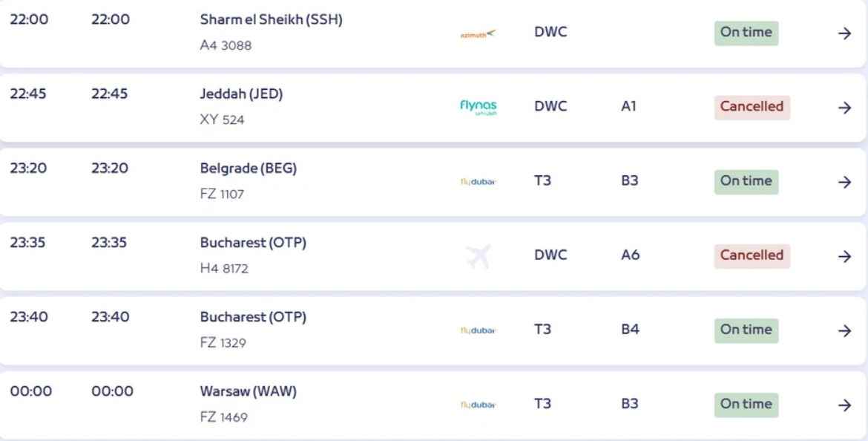Click the flynas airline logo
The height and width of the screenshot is (441, 868).
click(x=478, y=108)
